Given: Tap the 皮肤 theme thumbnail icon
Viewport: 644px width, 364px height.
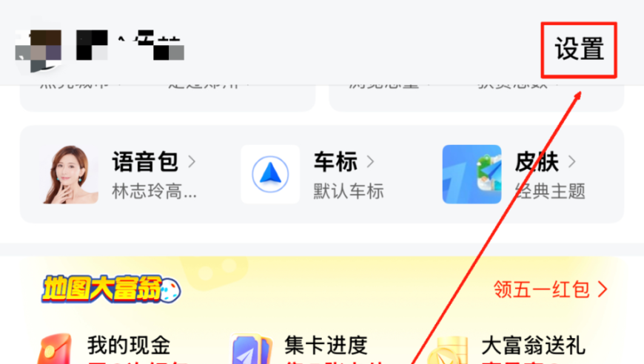Looking at the screenshot, I should click(x=472, y=175).
